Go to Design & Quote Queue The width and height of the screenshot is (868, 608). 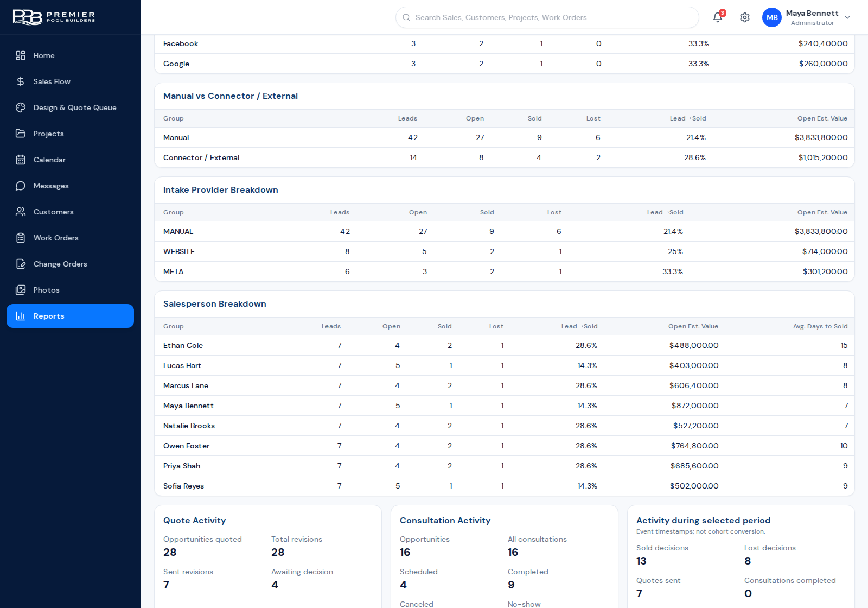point(70,107)
